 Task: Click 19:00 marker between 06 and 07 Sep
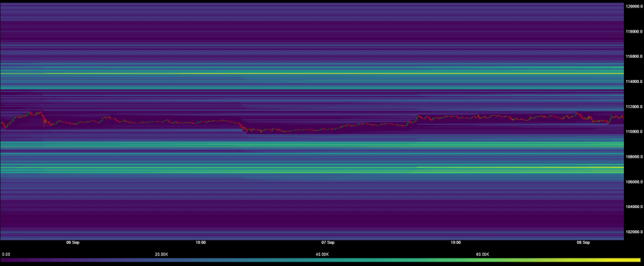(201, 242)
